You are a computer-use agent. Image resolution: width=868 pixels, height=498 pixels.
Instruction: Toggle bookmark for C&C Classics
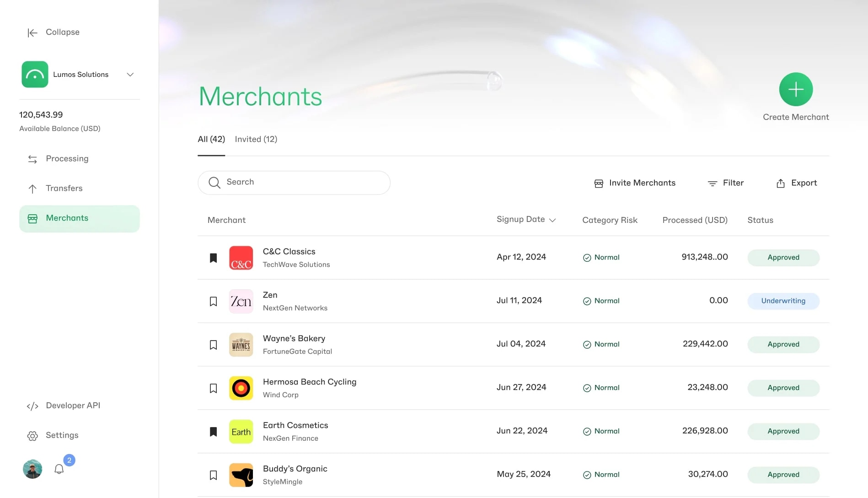213,258
